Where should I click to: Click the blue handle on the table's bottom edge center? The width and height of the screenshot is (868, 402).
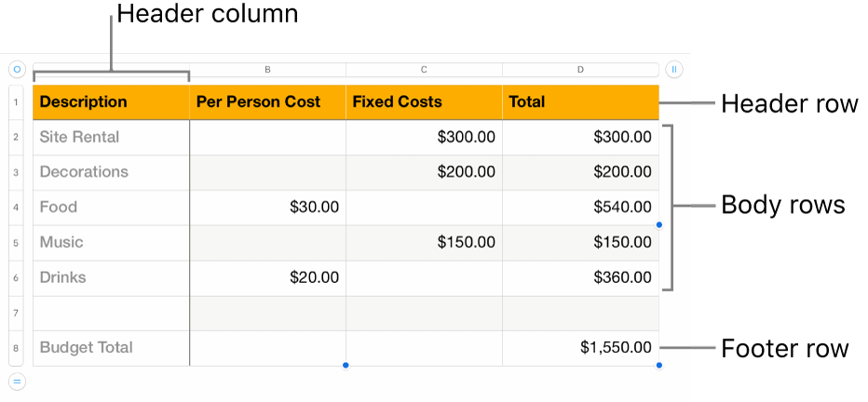[346, 365]
